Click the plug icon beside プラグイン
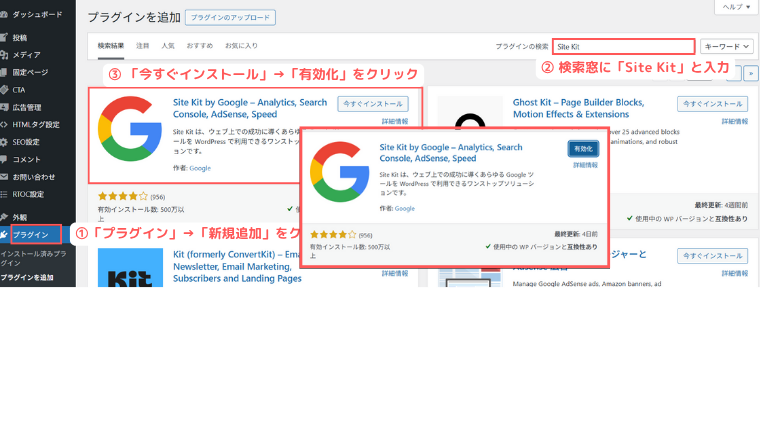Image resolution: width=760 pixels, height=428 pixels. [4, 235]
